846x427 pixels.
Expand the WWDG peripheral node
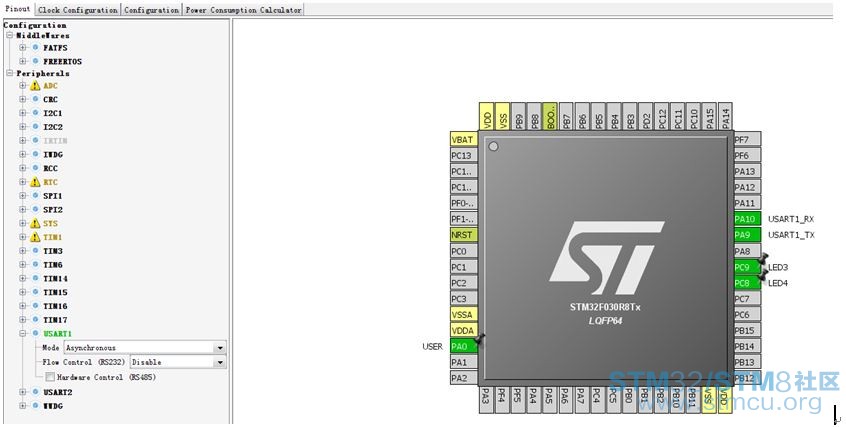[23, 405]
